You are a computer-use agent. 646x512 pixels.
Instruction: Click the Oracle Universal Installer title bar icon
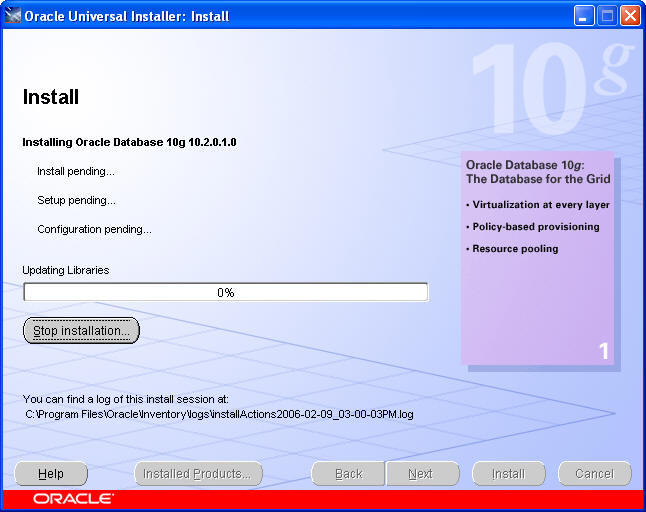pyautogui.click(x=12, y=16)
